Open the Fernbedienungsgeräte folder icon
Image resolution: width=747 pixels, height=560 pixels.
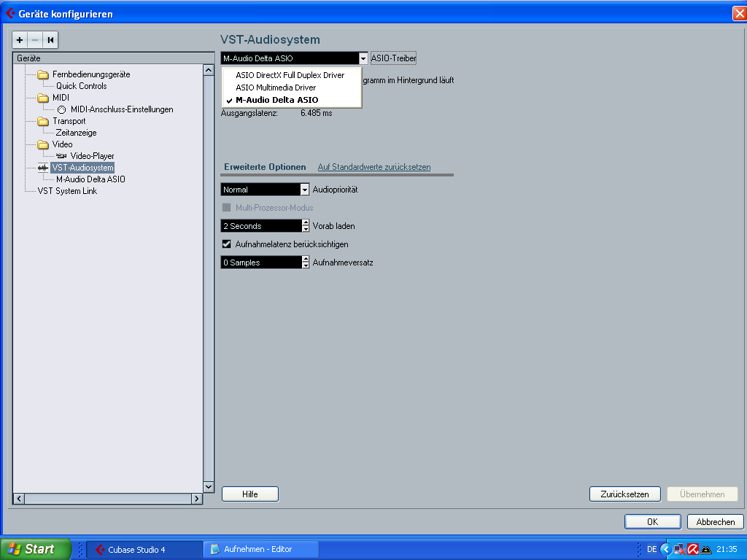point(43,75)
